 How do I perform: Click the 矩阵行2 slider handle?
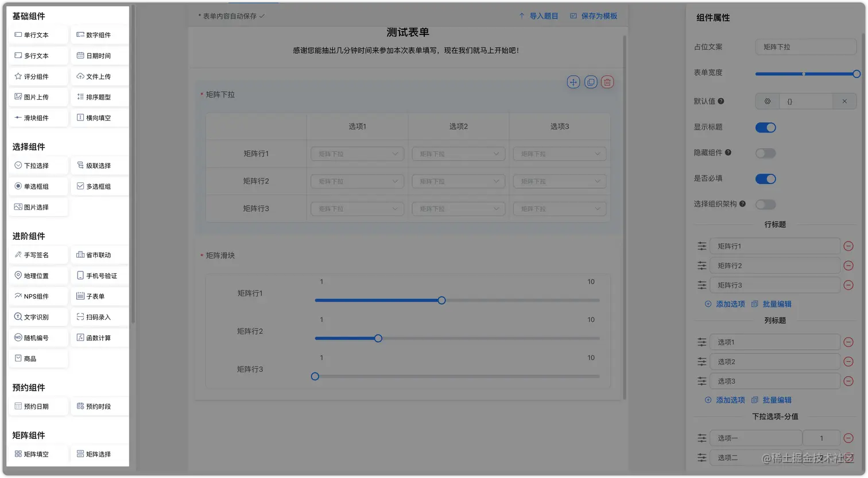378,338
